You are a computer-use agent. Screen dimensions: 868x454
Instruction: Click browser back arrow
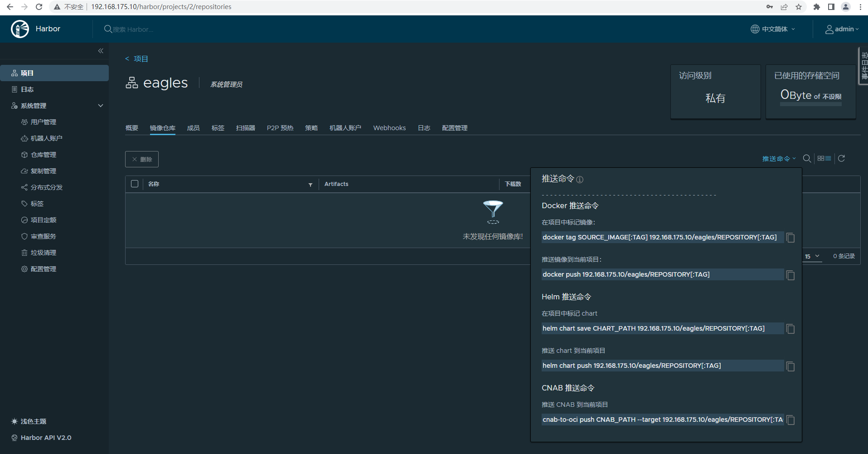click(x=10, y=7)
